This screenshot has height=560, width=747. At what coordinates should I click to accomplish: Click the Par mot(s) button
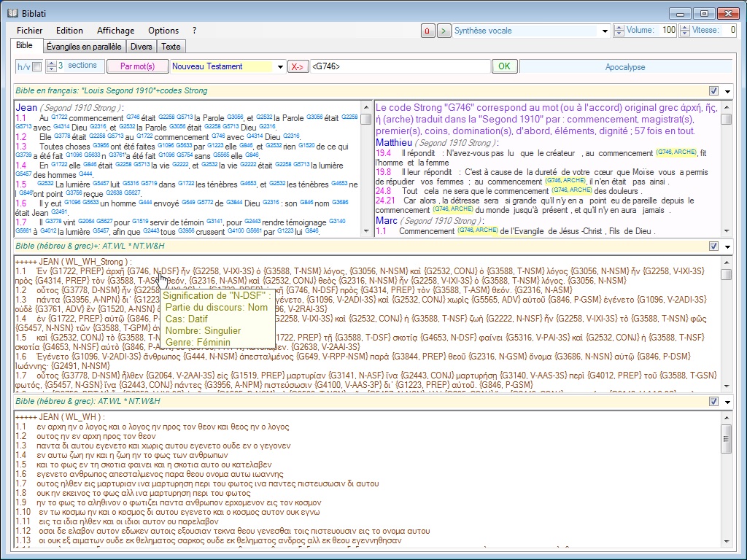137,66
